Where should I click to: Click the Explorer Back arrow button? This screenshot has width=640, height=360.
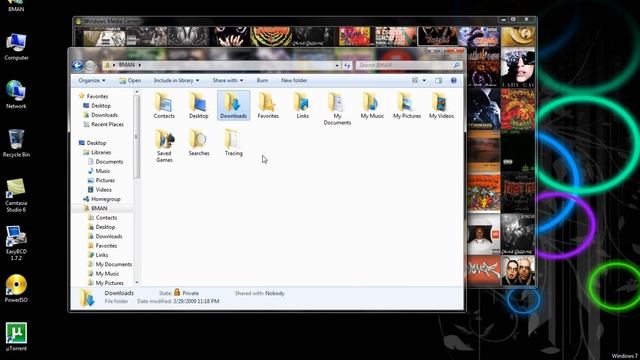78,65
